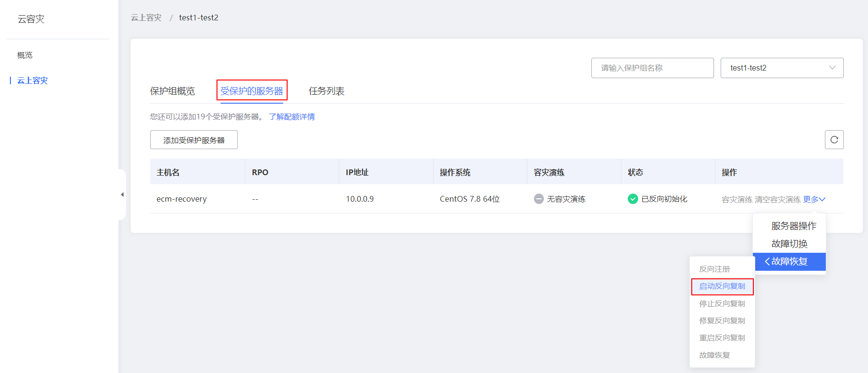
Task: Open the 任务列表 tab
Action: [326, 91]
